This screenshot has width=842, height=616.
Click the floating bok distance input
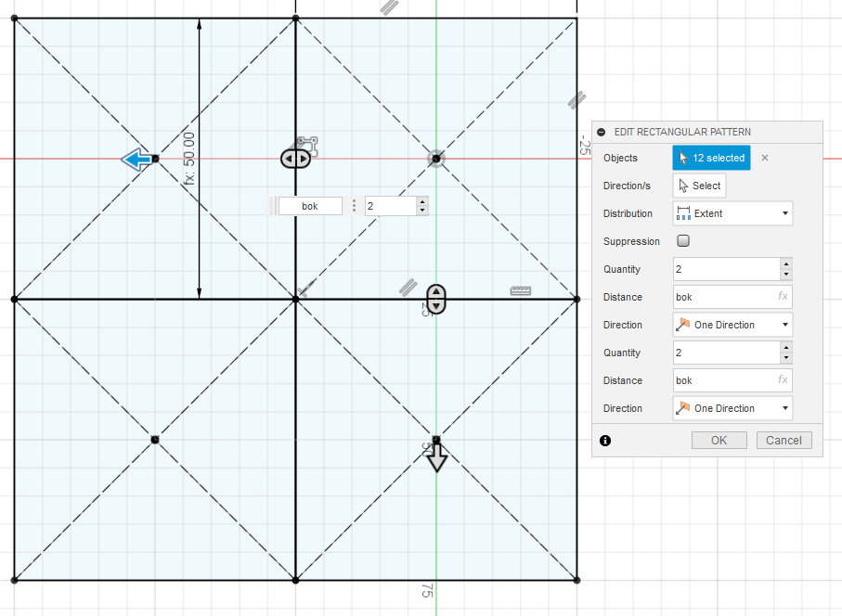pos(309,206)
